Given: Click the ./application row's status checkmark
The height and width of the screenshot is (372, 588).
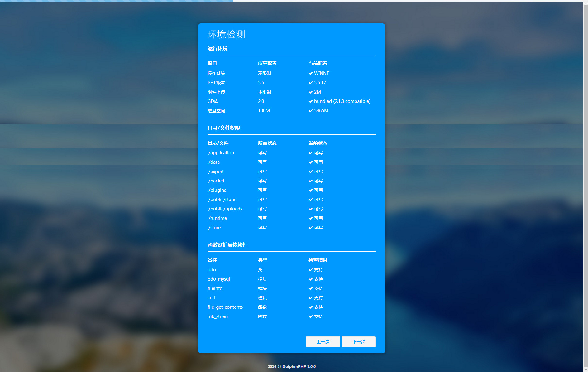Looking at the screenshot, I should click(311, 153).
